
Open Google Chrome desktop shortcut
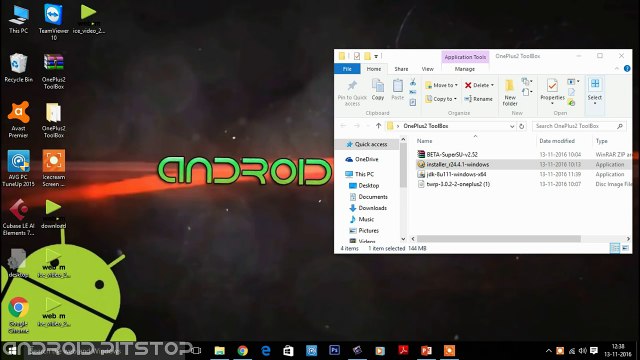point(18,316)
